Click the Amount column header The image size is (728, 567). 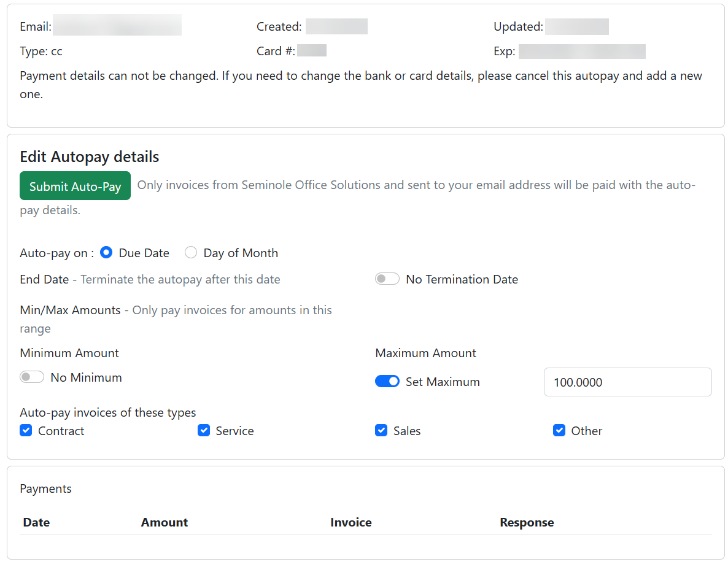click(164, 522)
